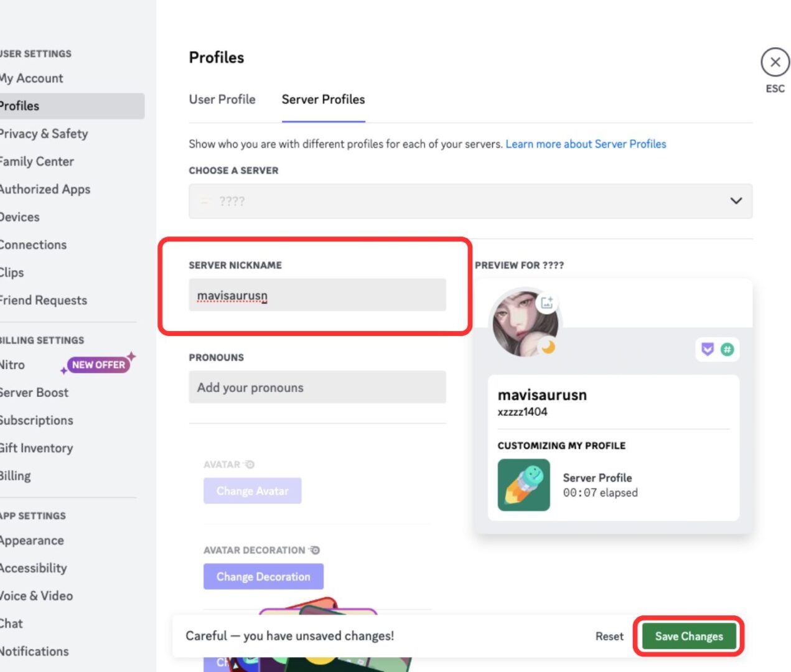Click the Server Profile pencil activity icon
The width and height of the screenshot is (791, 672).
coord(523,485)
